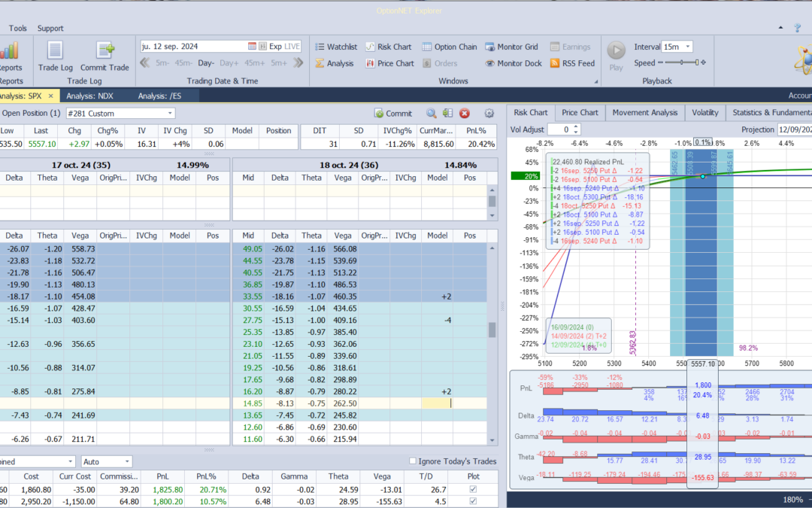Step back one day with Day- button
The height and width of the screenshot is (508, 812).
pos(206,63)
